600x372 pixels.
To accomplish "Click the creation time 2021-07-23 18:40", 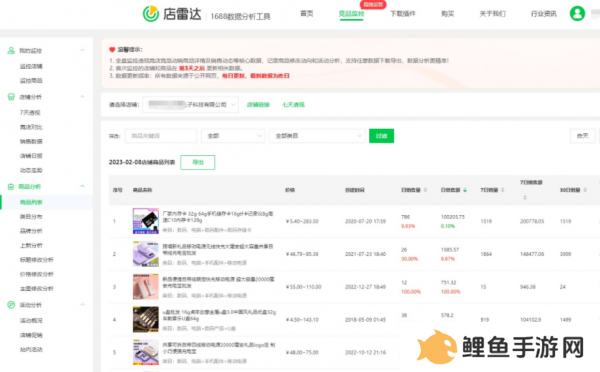I will 365,254.
